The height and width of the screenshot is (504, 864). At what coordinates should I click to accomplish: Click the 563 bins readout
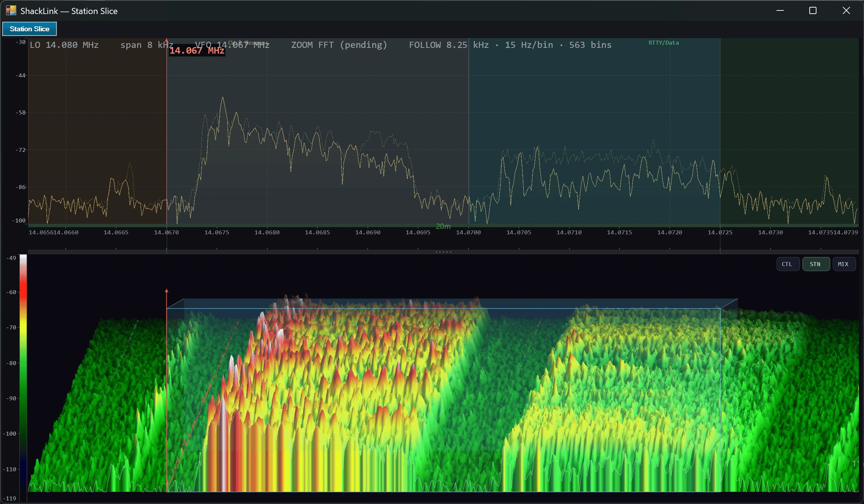[x=590, y=45]
